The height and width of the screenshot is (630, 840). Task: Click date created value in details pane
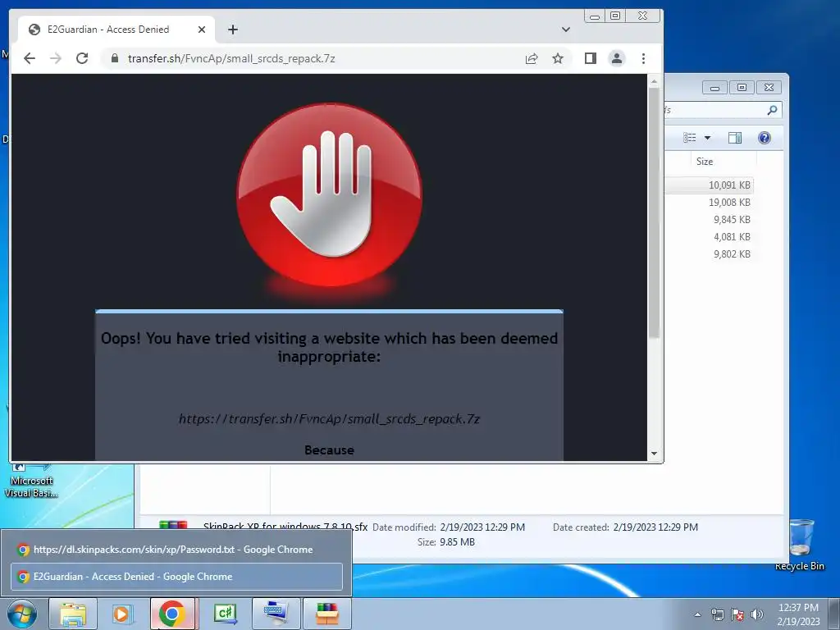click(x=655, y=527)
